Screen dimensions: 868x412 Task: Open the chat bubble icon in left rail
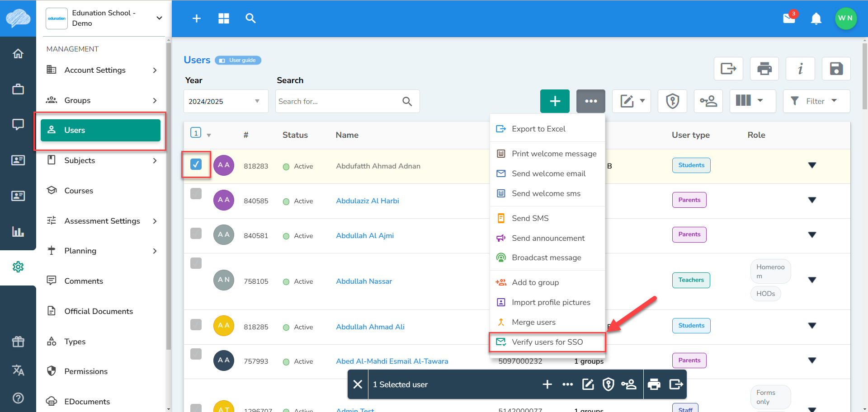click(x=18, y=124)
